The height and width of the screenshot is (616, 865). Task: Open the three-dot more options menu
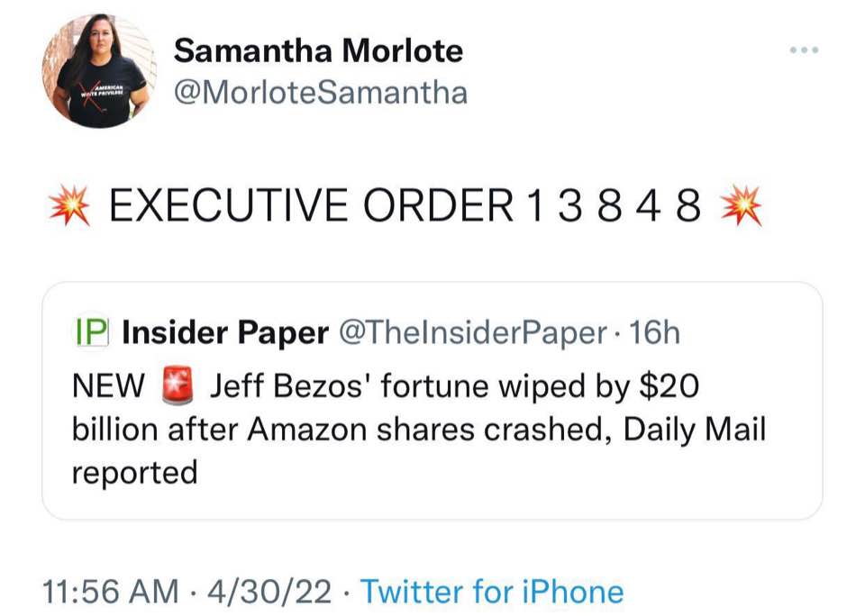tap(803, 50)
